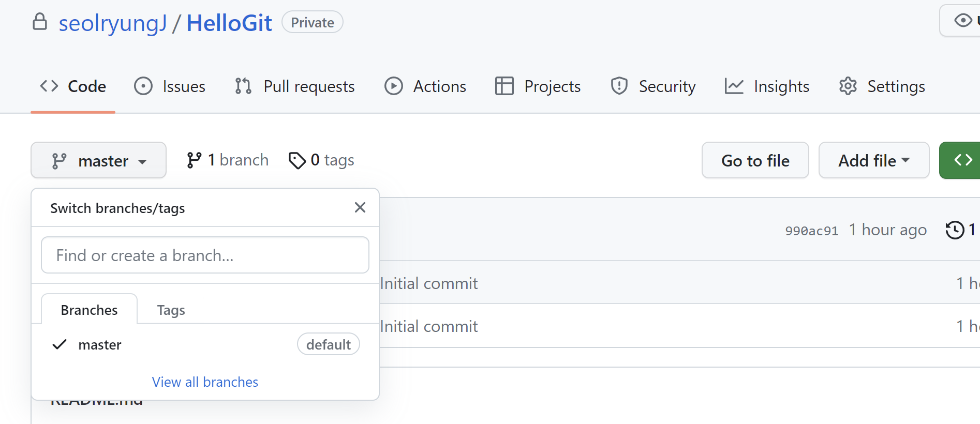This screenshot has height=424, width=980.
Task: Open the Actions tab
Action: tap(425, 86)
